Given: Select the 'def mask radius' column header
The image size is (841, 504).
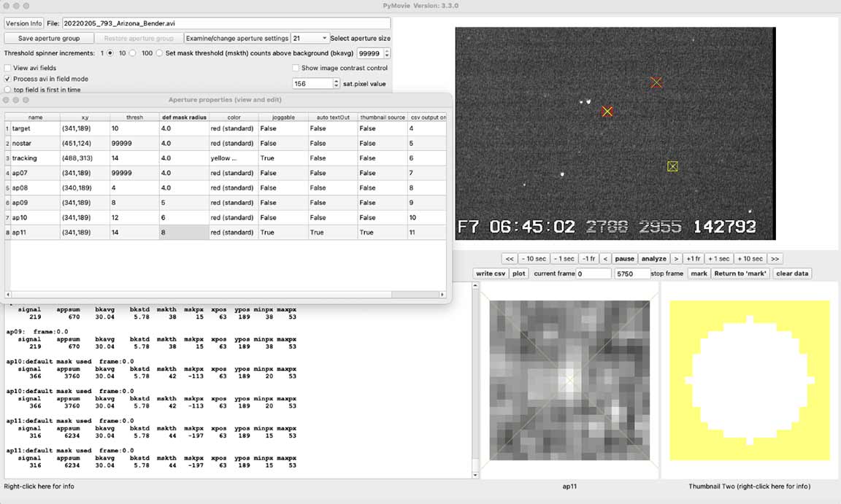Looking at the screenshot, I should pyautogui.click(x=184, y=117).
